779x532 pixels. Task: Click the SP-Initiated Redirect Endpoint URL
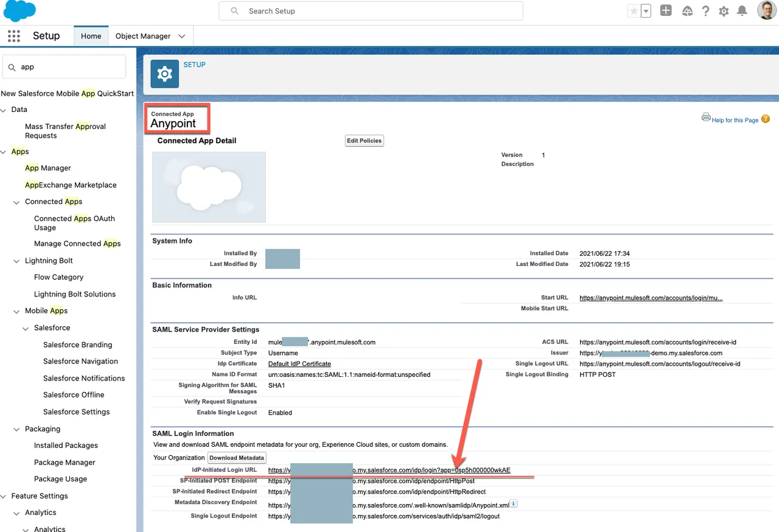[377, 491]
